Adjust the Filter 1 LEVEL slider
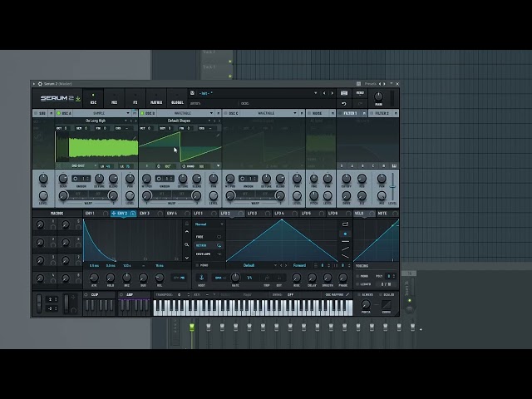Screen dimensions: 532x399 pyautogui.click(x=392, y=187)
